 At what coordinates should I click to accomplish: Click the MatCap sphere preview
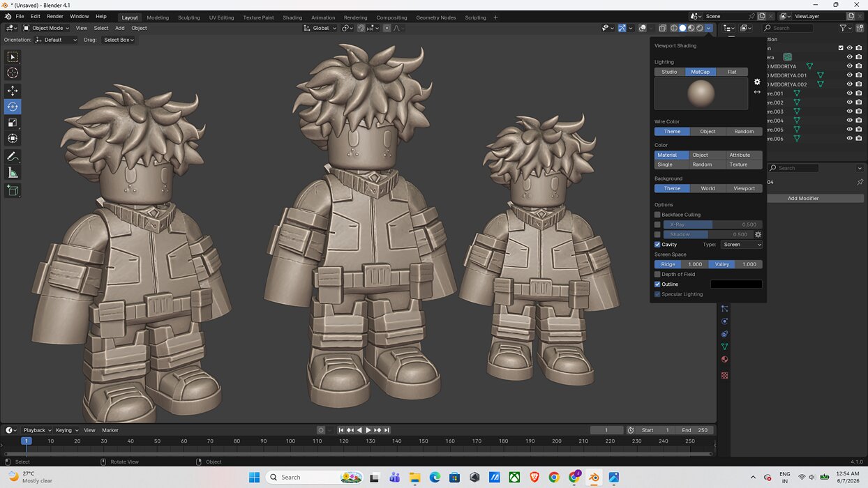[x=701, y=93]
